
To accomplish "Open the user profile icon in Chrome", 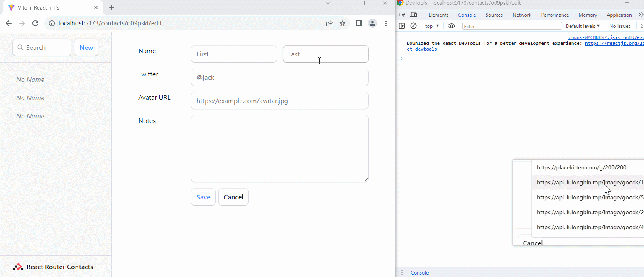I will click(372, 24).
